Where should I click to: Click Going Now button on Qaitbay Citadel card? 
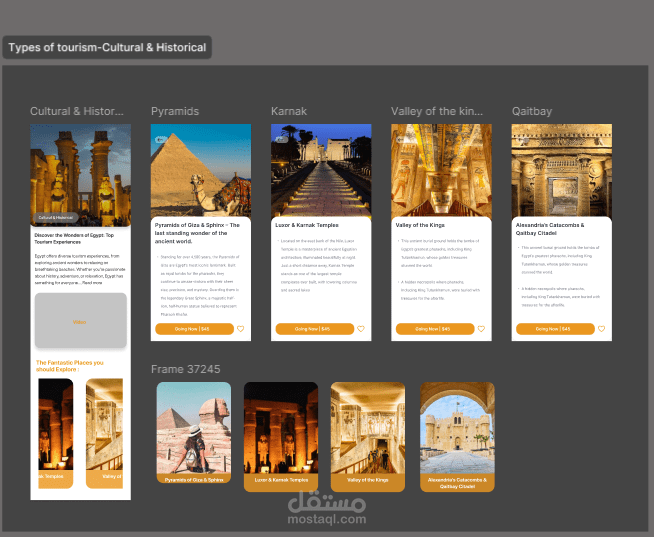pyautogui.click(x=555, y=329)
